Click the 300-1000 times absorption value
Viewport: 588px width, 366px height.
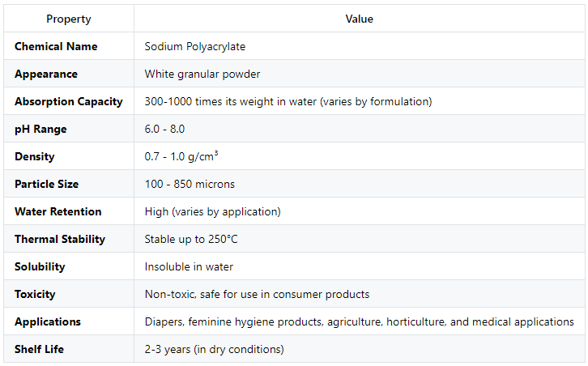[x=288, y=102]
